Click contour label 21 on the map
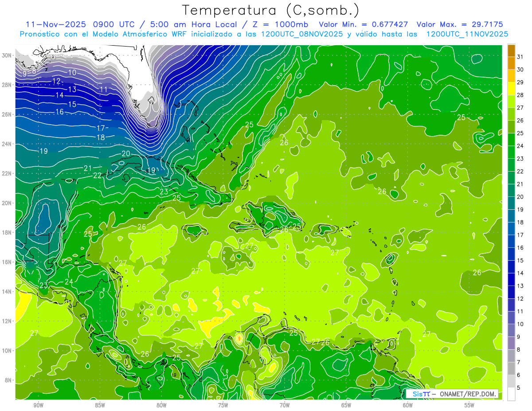This screenshot has height=411, width=532. (x=88, y=168)
